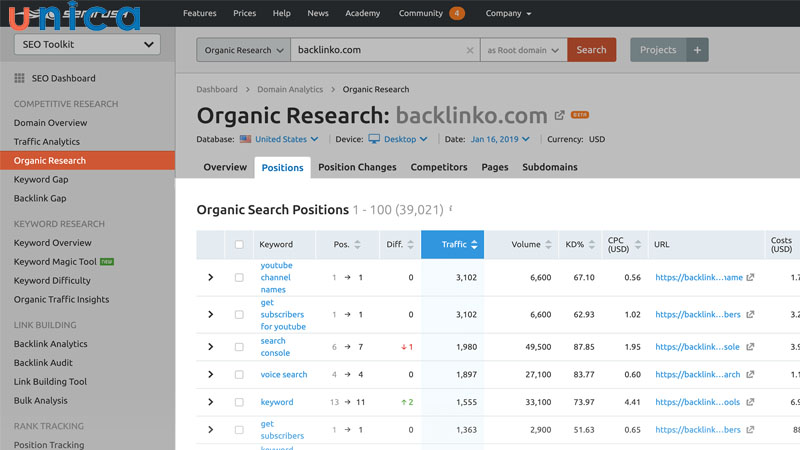
Task: Open the United States database dropdown
Action: point(287,139)
